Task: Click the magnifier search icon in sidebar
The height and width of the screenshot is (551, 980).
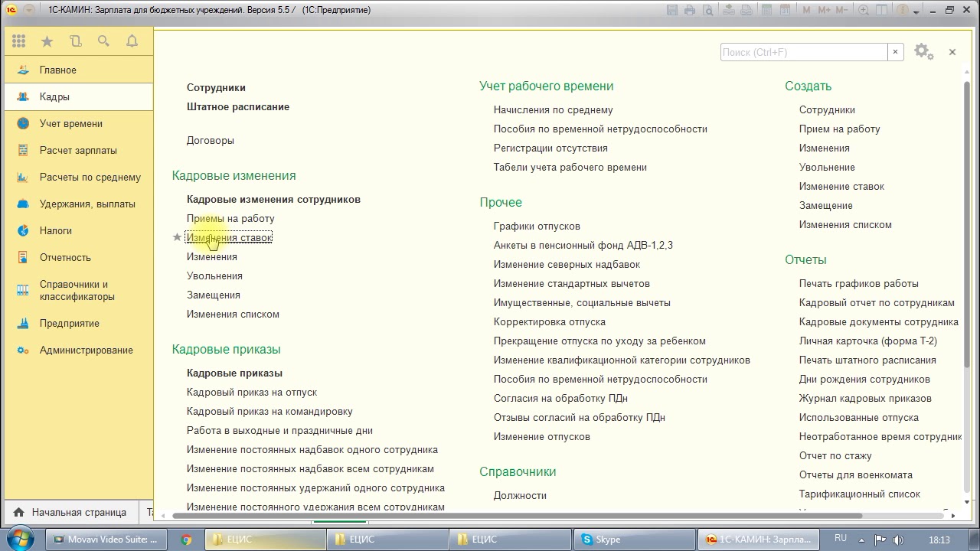Action: pyautogui.click(x=103, y=41)
